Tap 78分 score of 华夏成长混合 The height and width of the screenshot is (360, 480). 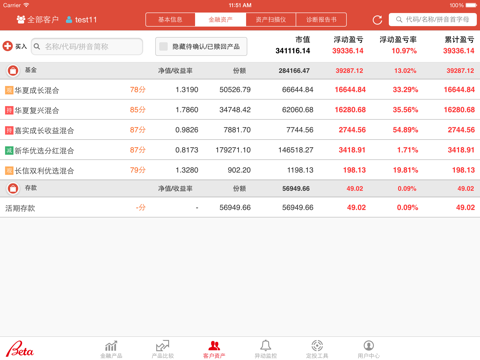[138, 90]
